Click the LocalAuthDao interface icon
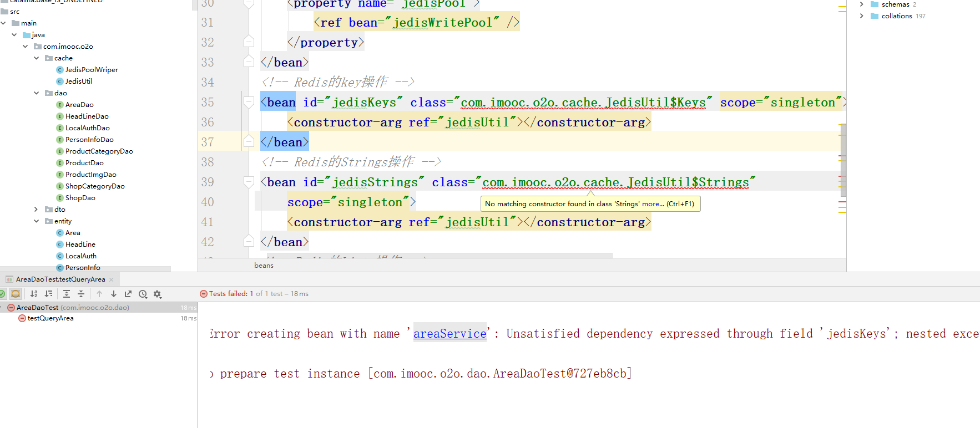980x428 pixels. click(60, 128)
